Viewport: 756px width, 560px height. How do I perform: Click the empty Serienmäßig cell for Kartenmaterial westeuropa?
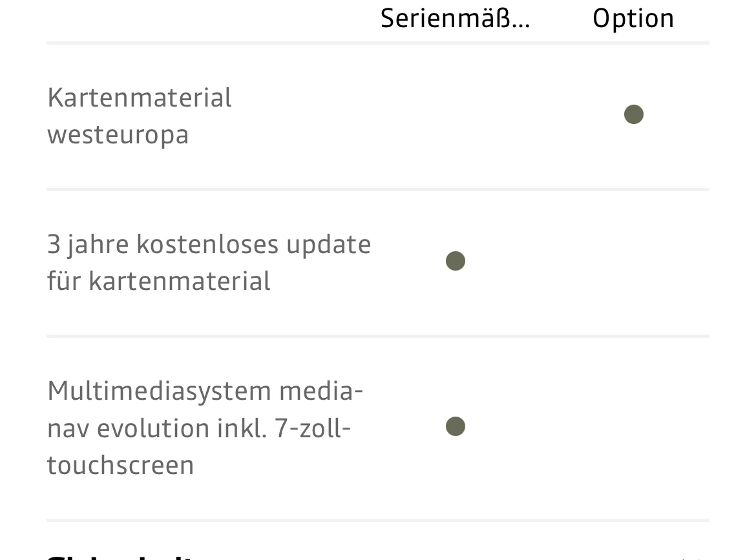click(x=455, y=116)
